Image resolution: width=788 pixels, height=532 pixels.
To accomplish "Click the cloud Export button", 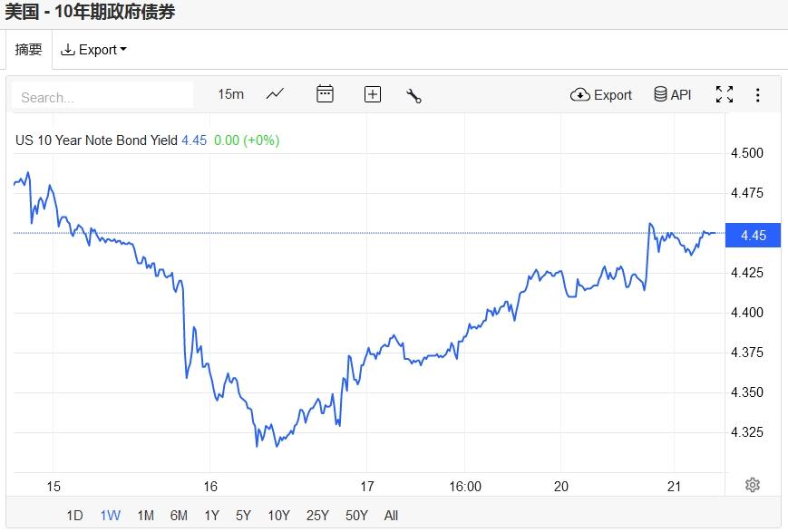I will click(601, 94).
